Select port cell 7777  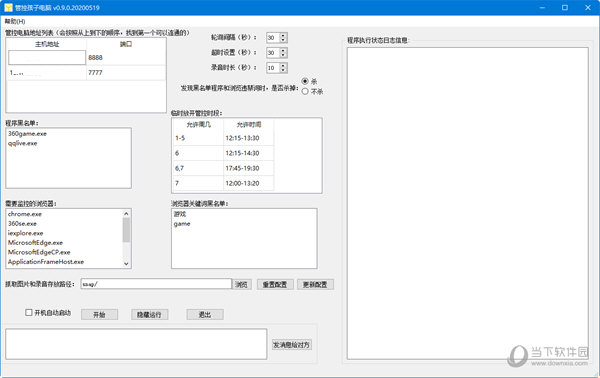126,73
